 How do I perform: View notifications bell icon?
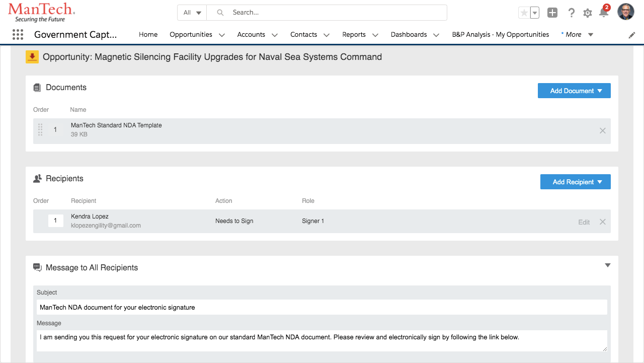(x=603, y=13)
